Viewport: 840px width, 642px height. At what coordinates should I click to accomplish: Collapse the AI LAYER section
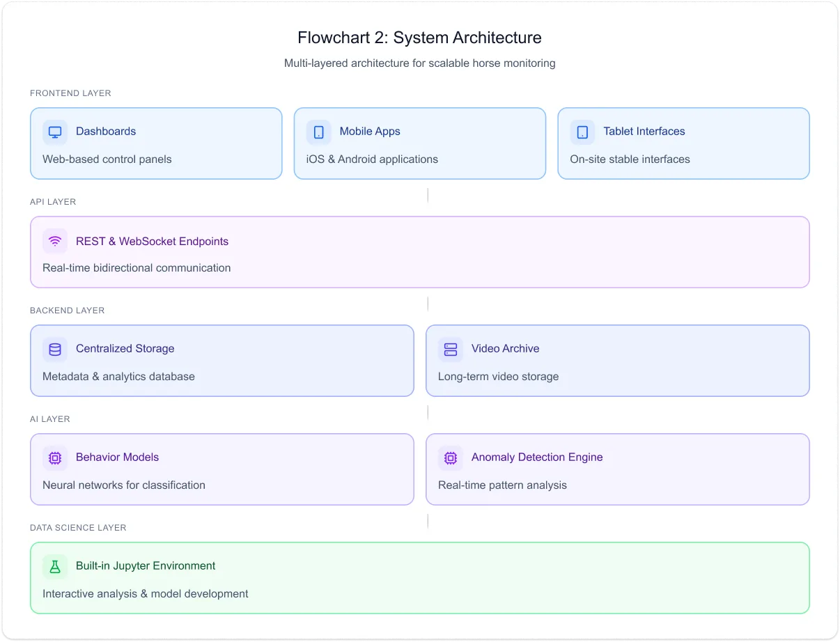(x=49, y=418)
